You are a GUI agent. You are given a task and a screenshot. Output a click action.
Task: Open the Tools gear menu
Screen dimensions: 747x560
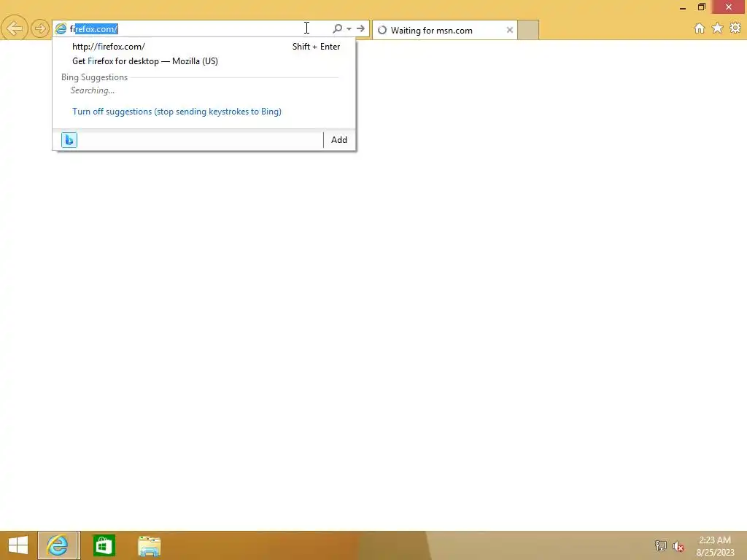735,28
